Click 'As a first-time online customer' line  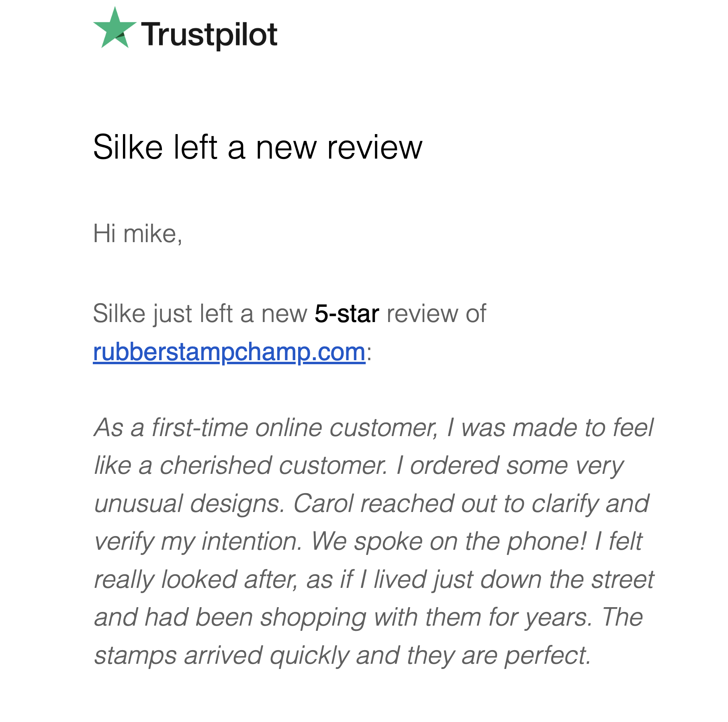266,428
